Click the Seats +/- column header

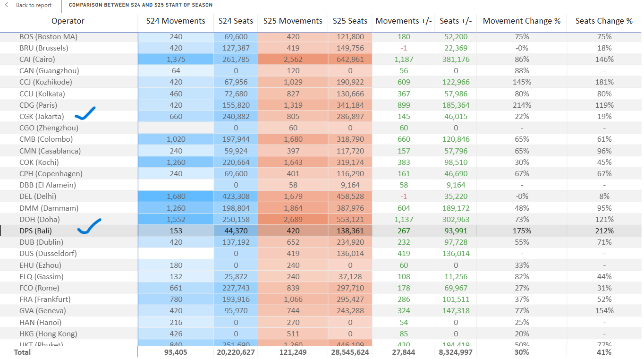click(x=456, y=21)
